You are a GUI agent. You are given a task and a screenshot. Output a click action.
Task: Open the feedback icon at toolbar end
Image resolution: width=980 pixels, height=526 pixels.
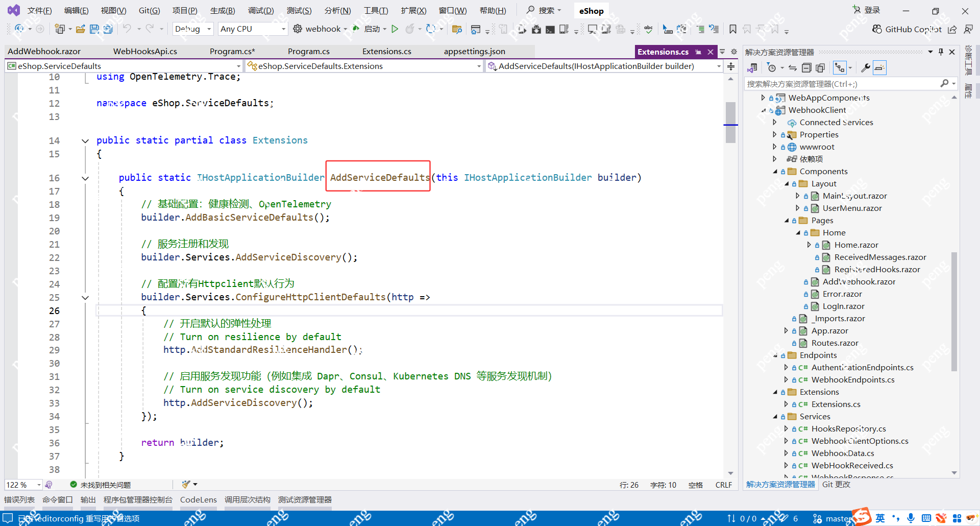pos(968,29)
